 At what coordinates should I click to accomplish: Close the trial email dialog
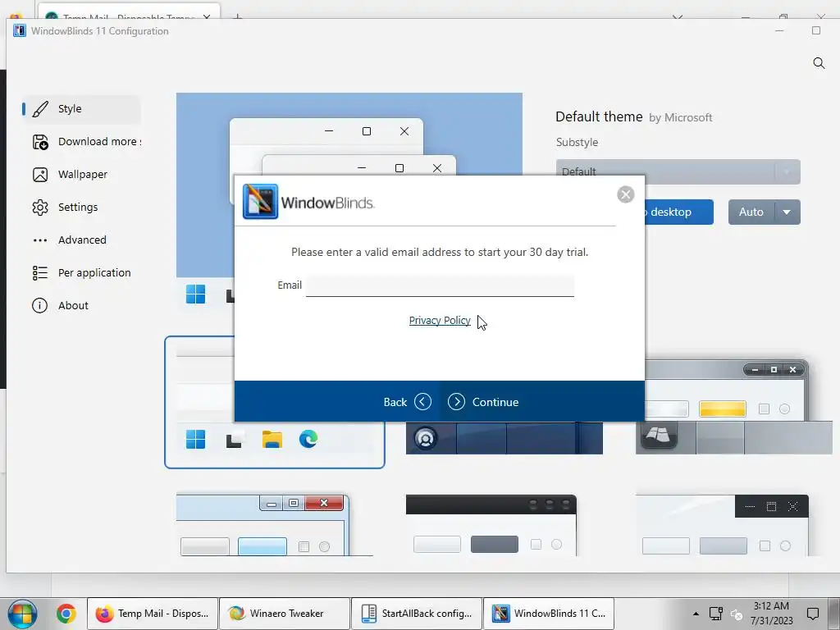point(626,194)
